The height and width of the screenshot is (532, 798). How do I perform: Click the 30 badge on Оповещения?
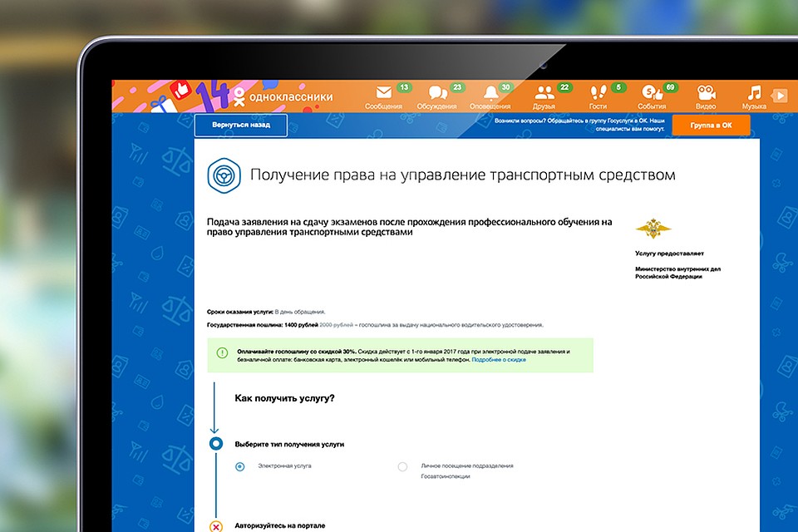pos(505,87)
